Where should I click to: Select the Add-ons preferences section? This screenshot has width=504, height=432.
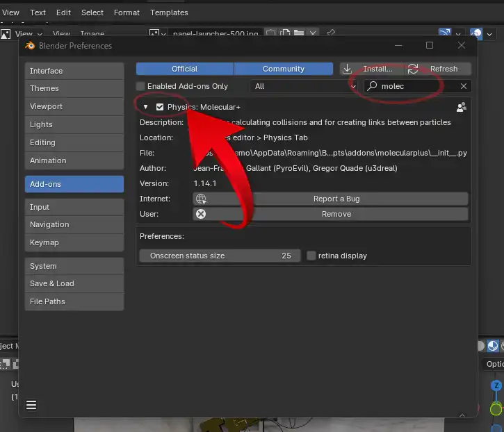[x=74, y=184]
